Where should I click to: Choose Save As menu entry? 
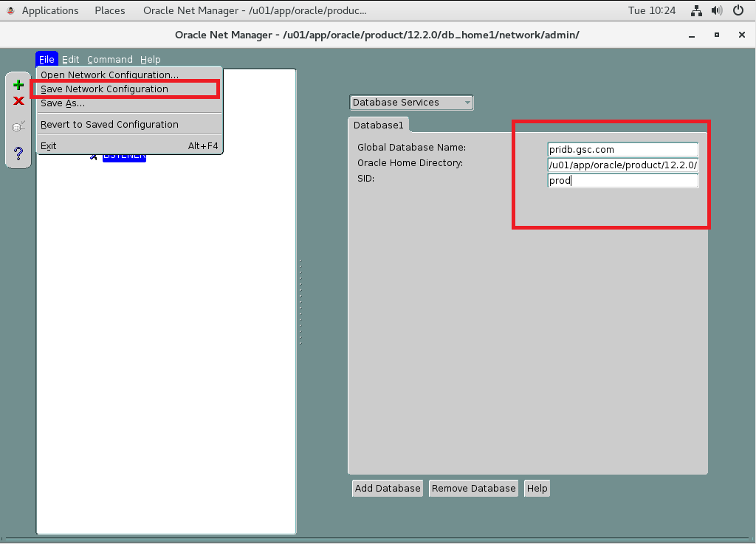pos(129,103)
